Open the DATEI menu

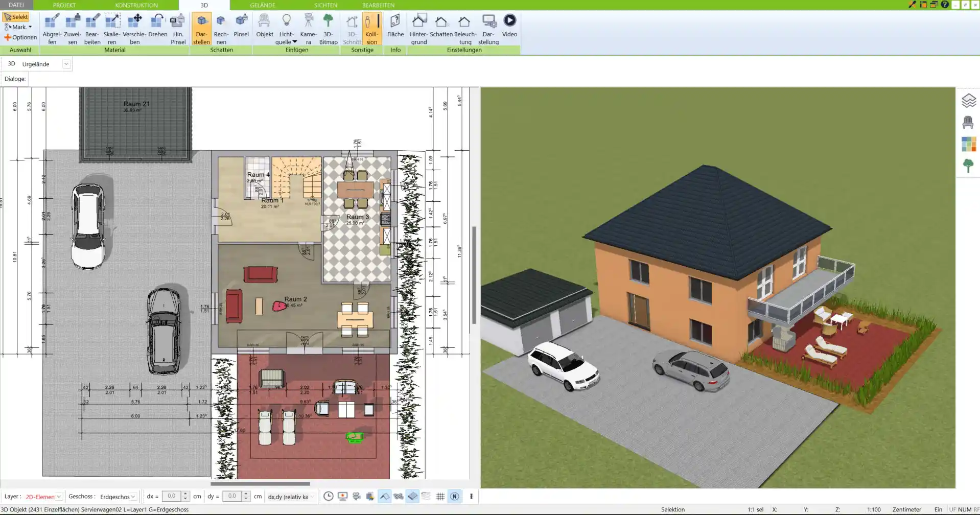click(x=16, y=5)
